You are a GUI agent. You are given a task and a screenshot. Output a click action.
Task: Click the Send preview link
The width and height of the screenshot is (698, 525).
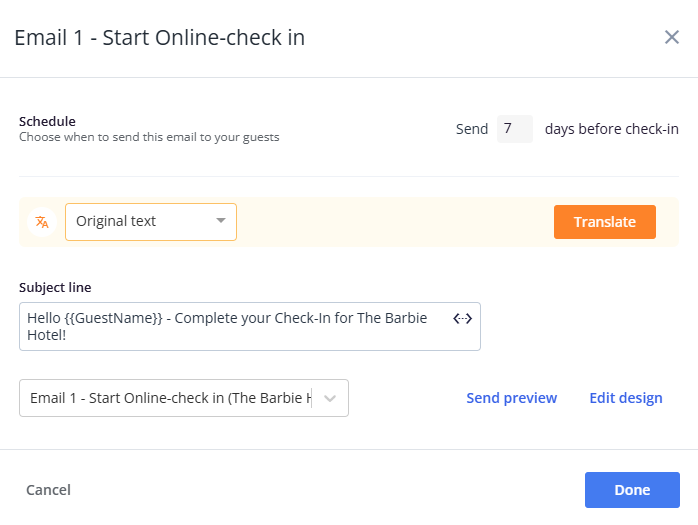511,398
